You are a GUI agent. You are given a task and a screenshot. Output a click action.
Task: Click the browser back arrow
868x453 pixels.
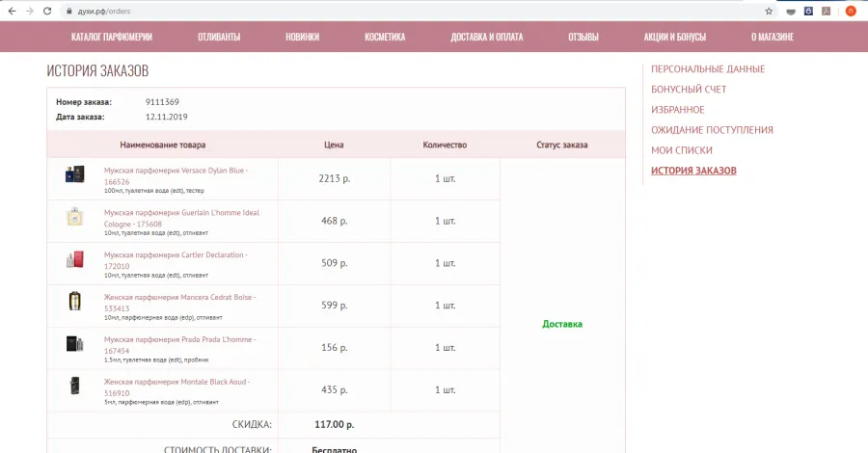coord(12,11)
